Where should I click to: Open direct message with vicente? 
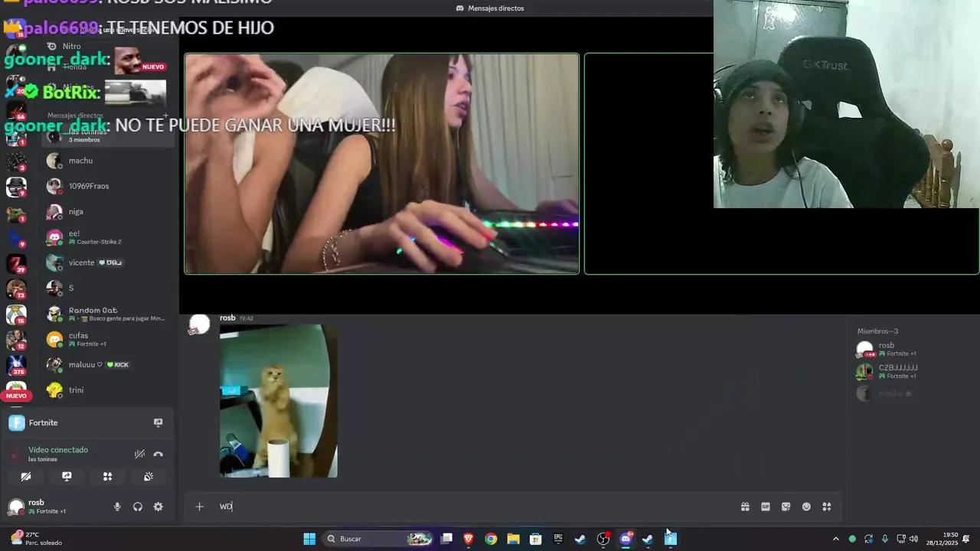pos(108,262)
